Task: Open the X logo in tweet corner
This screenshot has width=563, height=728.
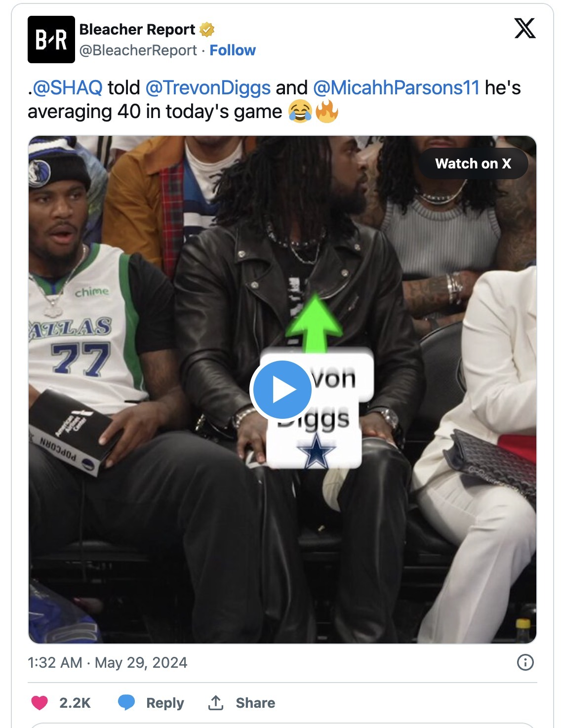Action: (x=524, y=28)
